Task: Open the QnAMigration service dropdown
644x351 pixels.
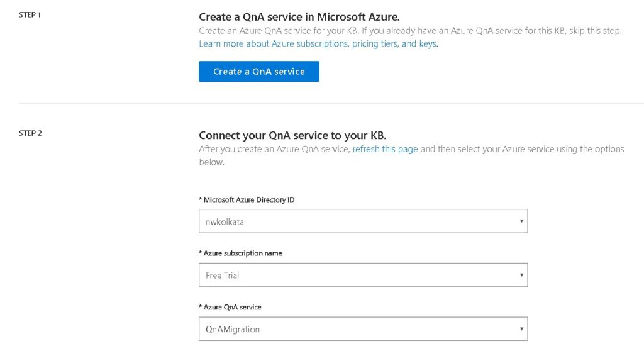Action: tap(363, 329)
